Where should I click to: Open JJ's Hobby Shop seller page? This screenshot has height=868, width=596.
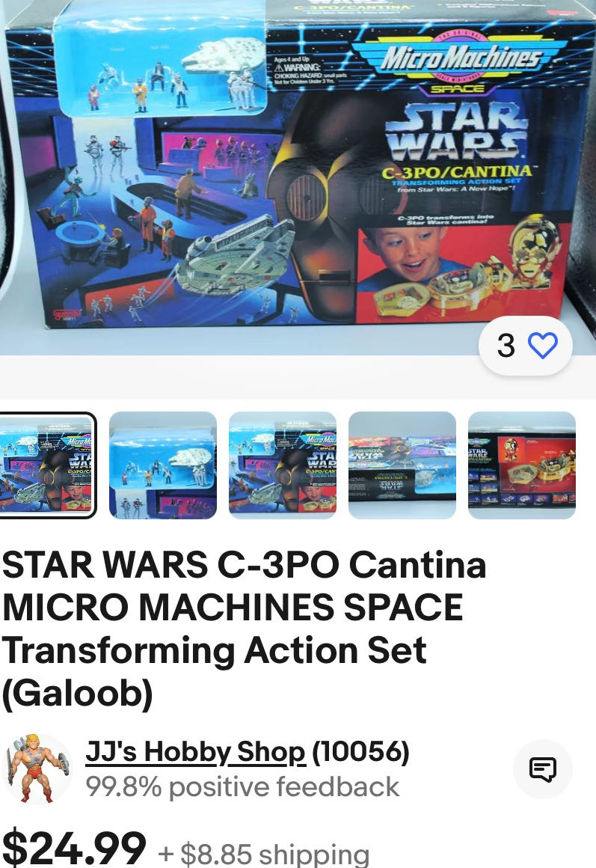coord(194,752)
